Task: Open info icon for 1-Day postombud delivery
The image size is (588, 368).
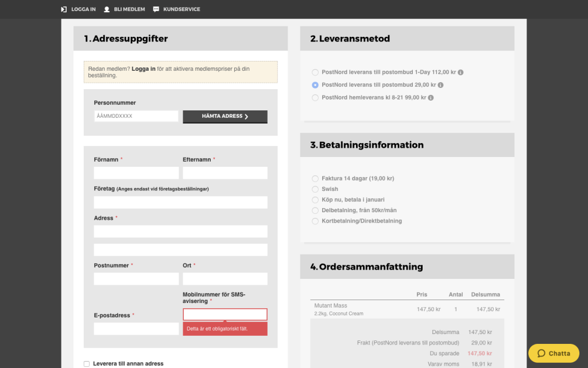Action: [x=461, y=72]
